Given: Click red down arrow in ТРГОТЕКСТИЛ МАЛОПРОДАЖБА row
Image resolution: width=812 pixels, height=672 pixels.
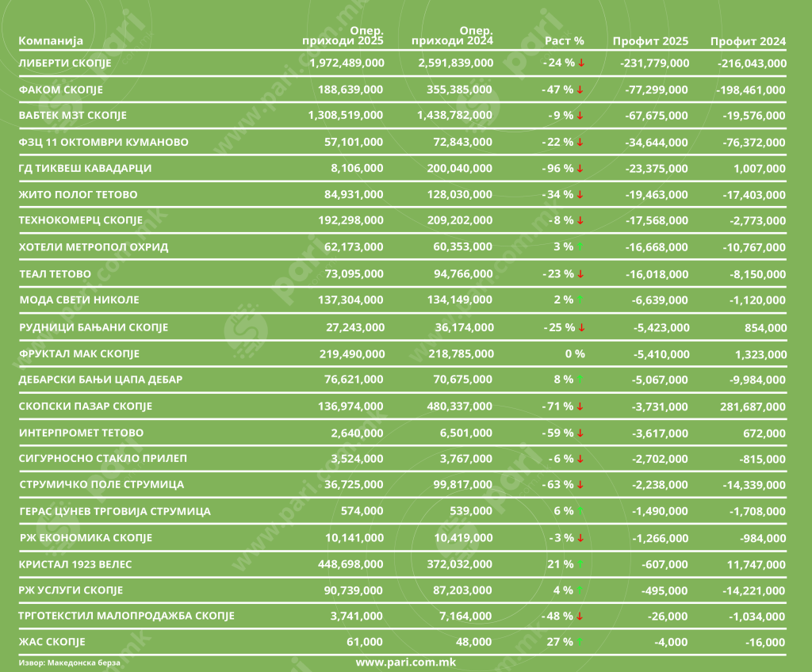Looking at the screenshot, I should pyautogui.click(x=580, y=616).
